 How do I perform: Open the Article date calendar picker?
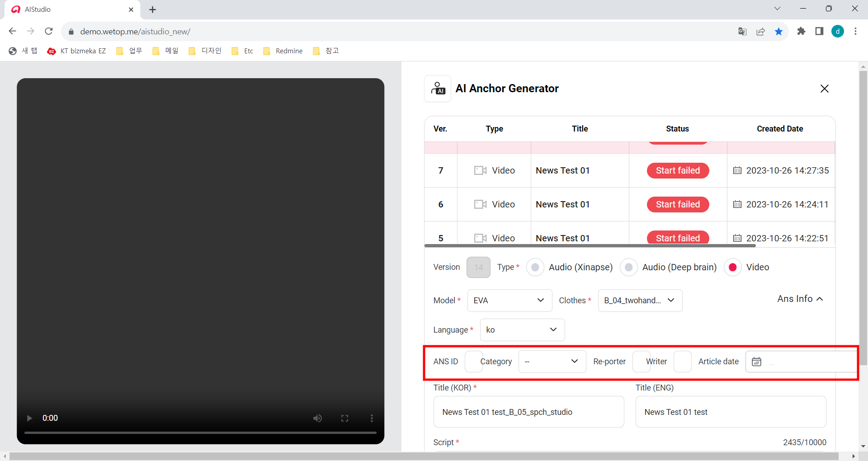pos(756,362)
